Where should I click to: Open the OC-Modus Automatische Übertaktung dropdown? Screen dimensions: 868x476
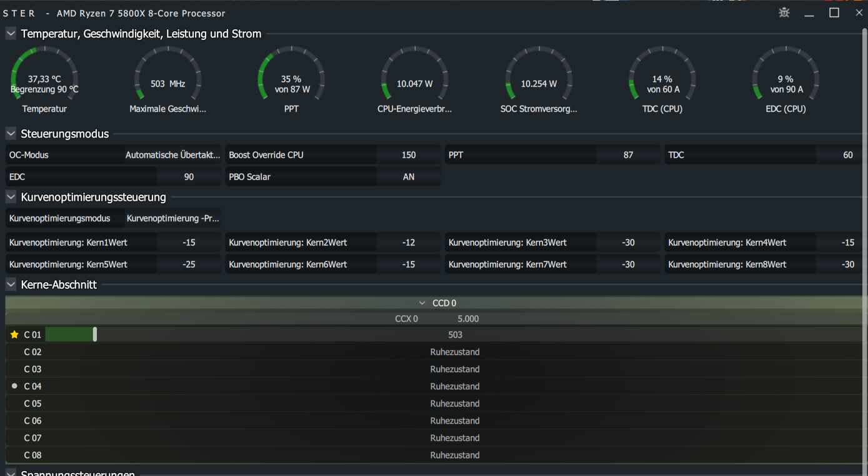coord(172,154)
